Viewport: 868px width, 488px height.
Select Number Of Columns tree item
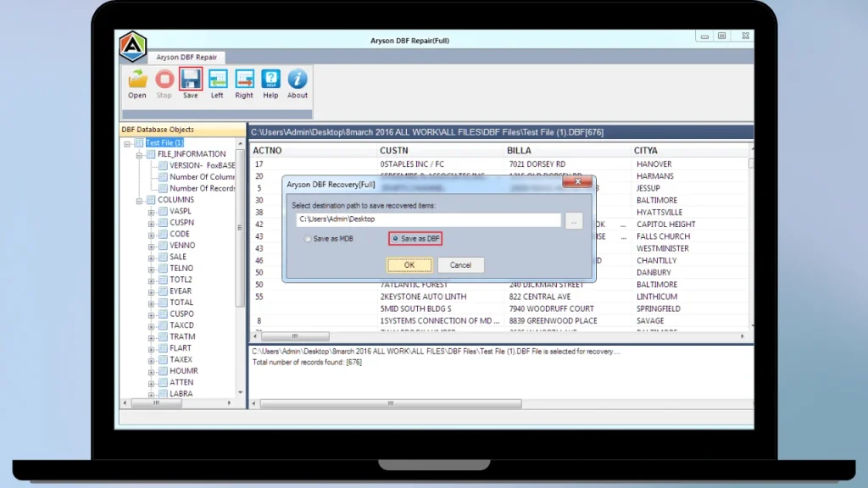click(202, 177)
